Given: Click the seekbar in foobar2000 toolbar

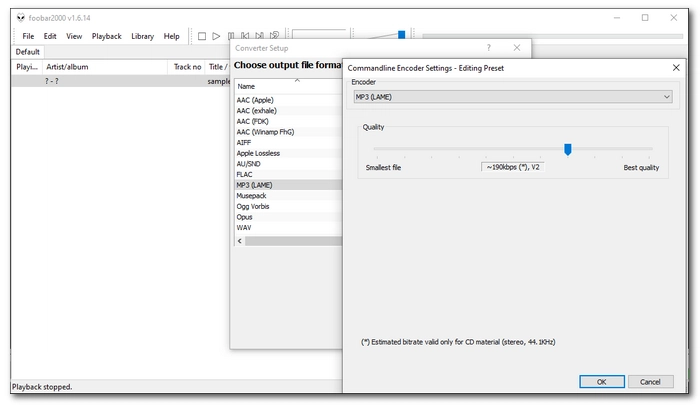Looking at the screenshot, I should tap(552, 36).
